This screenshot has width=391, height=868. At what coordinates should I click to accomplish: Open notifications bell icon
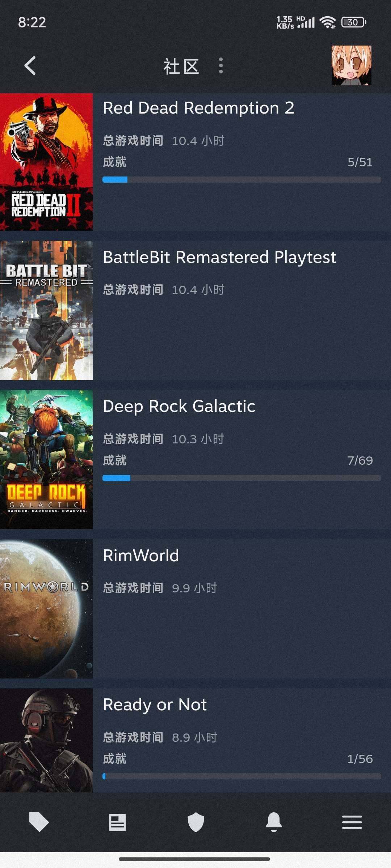click(274, 822)
